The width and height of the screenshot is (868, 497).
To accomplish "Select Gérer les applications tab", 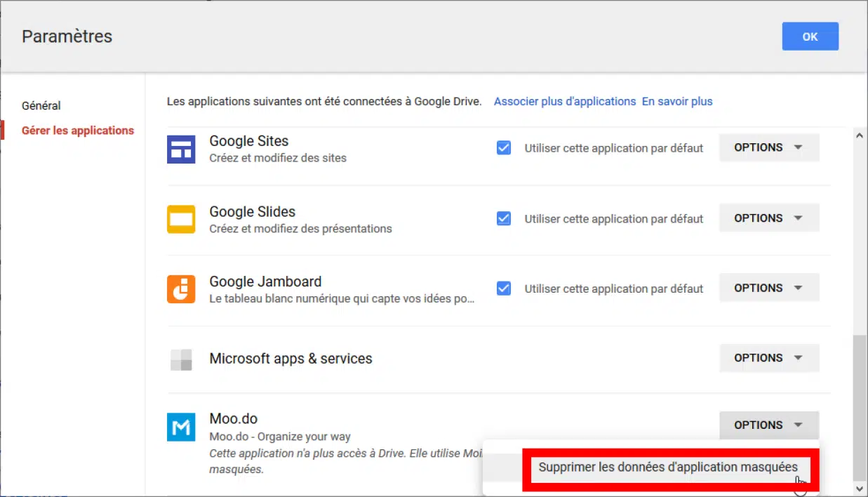I will tap(78, 131).
